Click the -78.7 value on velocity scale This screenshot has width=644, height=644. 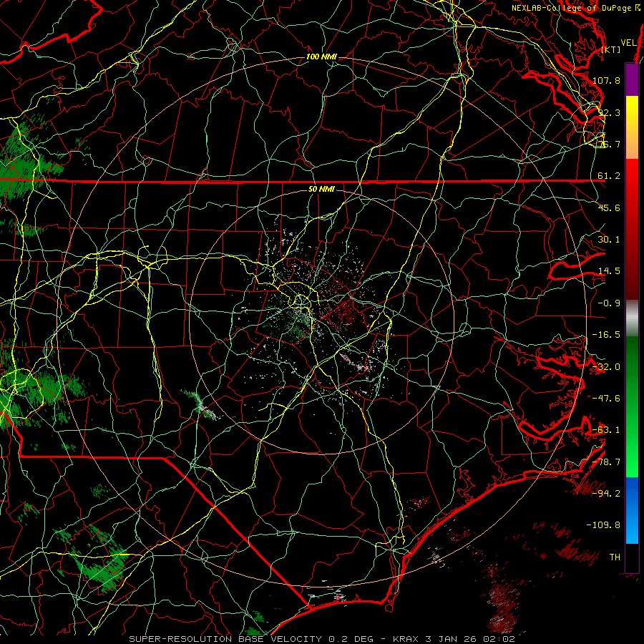606,462
